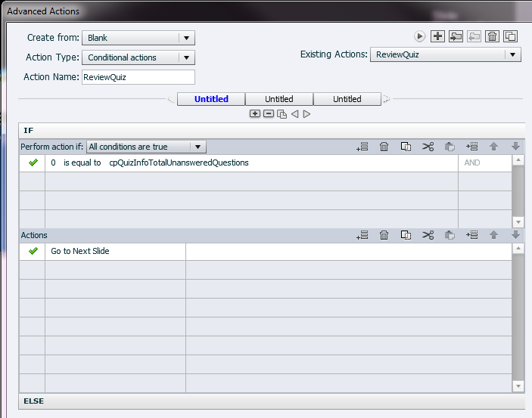Remove decision tab with small minus button
The image size is (532, 418).
point(268,113)
